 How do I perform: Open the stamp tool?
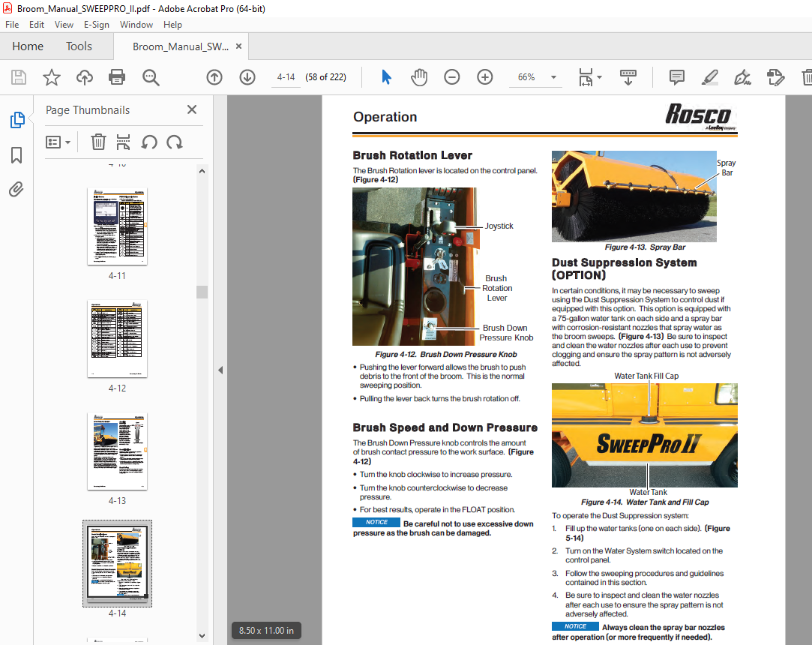[776, 77]
